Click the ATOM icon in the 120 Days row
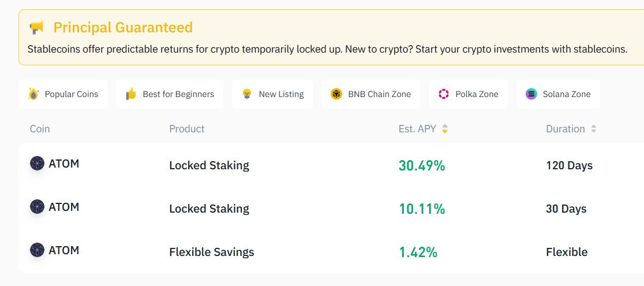This screenshot has width=644, height=286. [37, 164]
